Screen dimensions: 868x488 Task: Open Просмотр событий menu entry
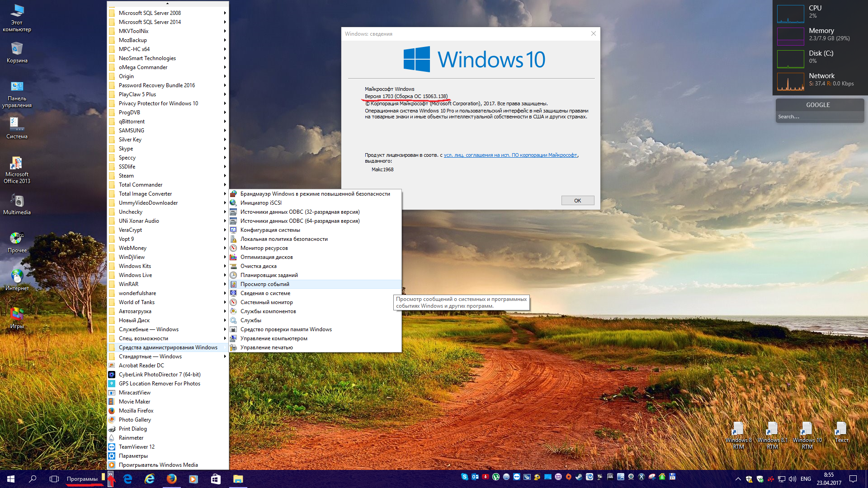tap(315, 284)
